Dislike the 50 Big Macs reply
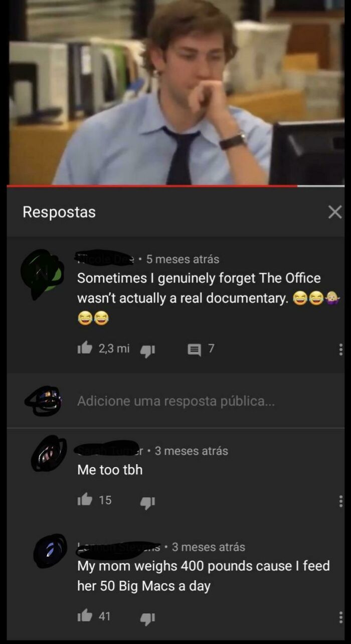 pos(147,618)
